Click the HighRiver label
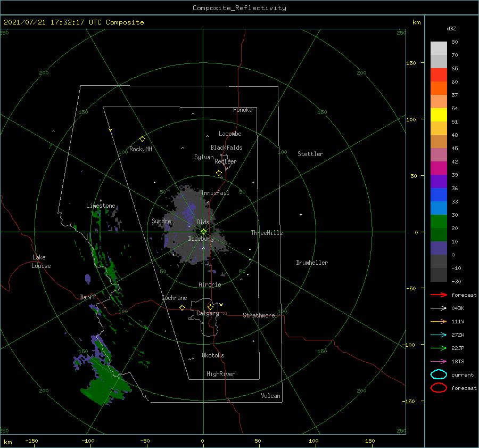The height and width of the screenshot is (448, 479). tap(221, 374)
